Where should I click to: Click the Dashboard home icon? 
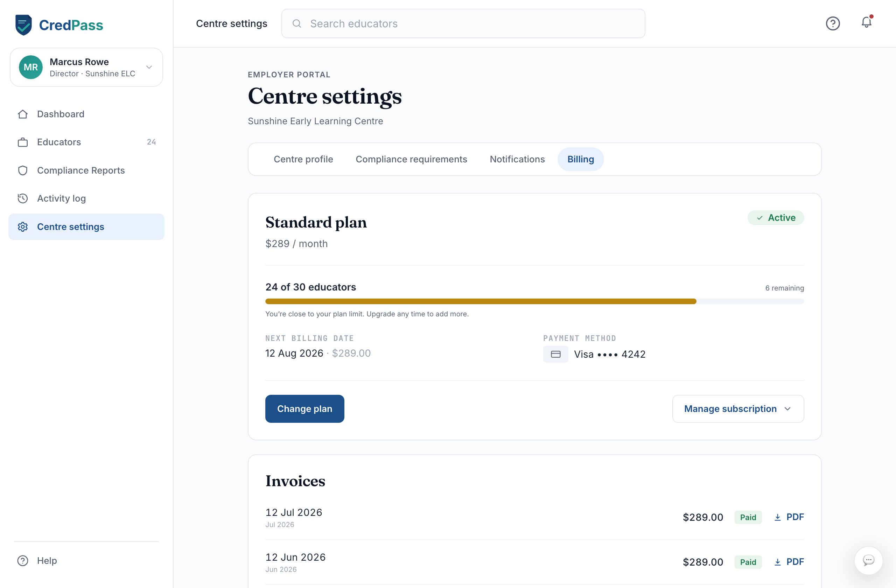tap(23, 114)
